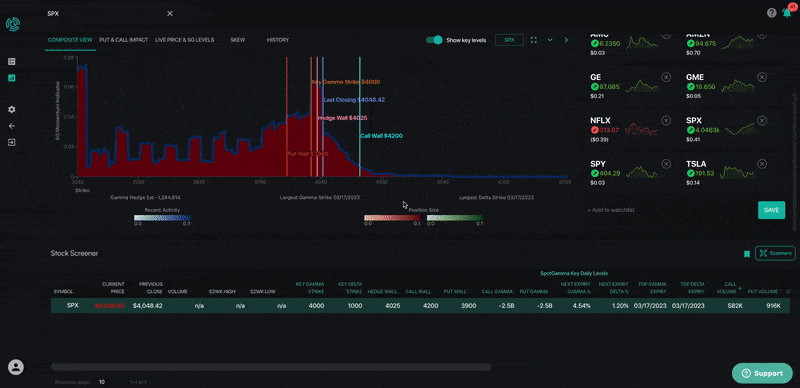Open GE watchlist card sparkline
The image size is (800, 388).
pyautogui.click(x=642, y=86)
